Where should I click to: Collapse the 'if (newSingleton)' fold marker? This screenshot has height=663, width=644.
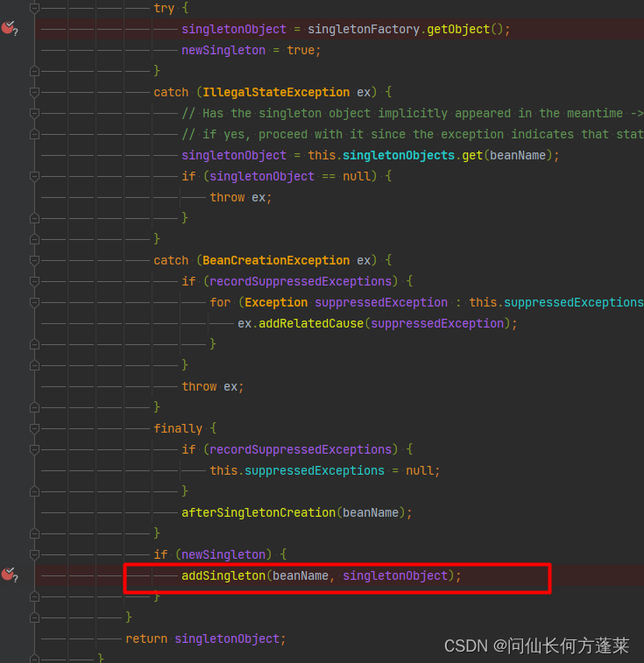pos(35,554)
